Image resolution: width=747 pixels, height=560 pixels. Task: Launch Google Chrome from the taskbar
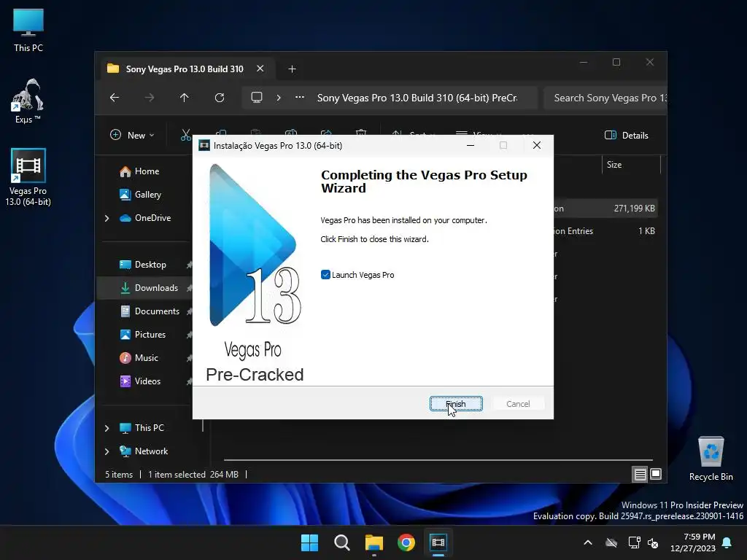pyautogui.click(x=406, y=542)
